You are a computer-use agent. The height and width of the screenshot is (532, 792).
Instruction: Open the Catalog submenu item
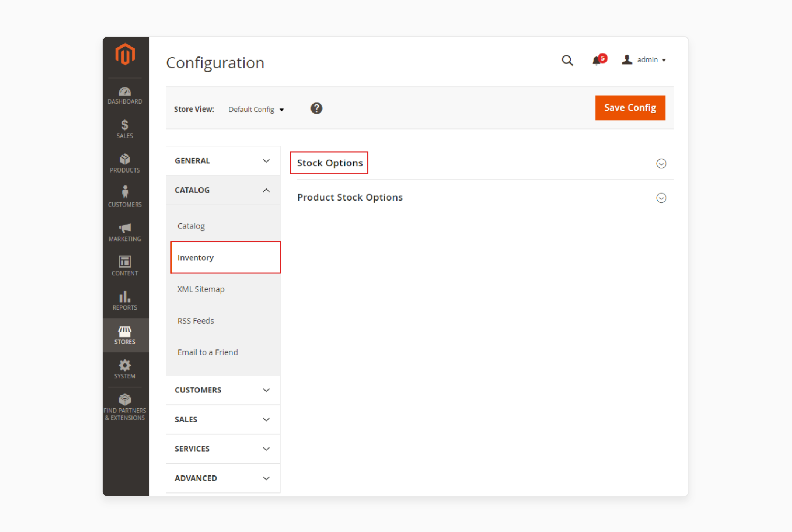(191, 226)
